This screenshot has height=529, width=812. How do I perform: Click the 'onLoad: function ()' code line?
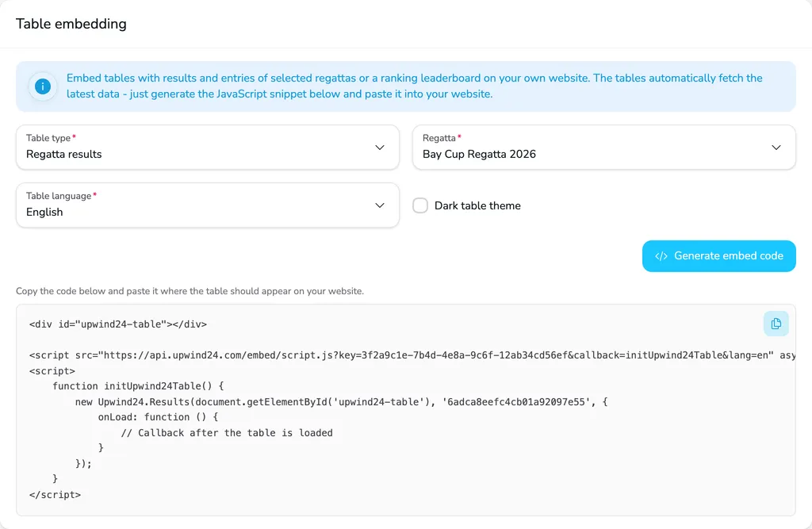pyautogui.click(x=158, y=417)
